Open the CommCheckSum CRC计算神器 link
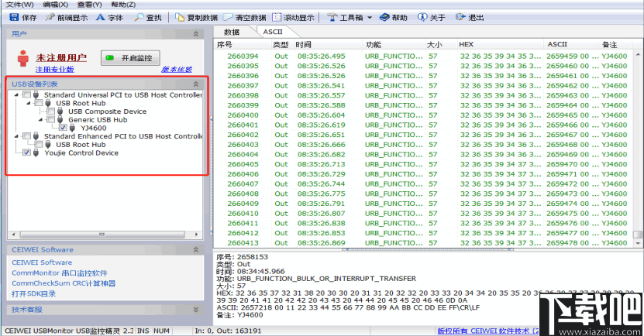 coord(64,283)
